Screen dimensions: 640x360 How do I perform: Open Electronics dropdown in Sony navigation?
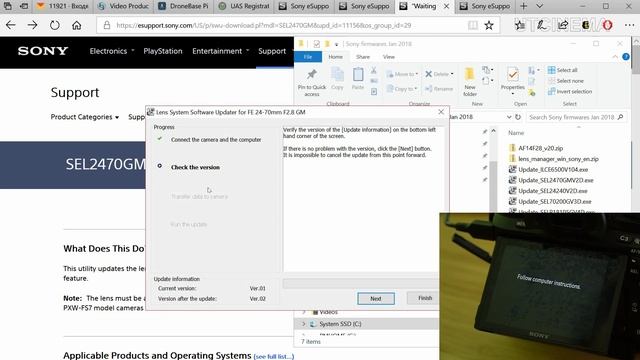tap(112, 51)
